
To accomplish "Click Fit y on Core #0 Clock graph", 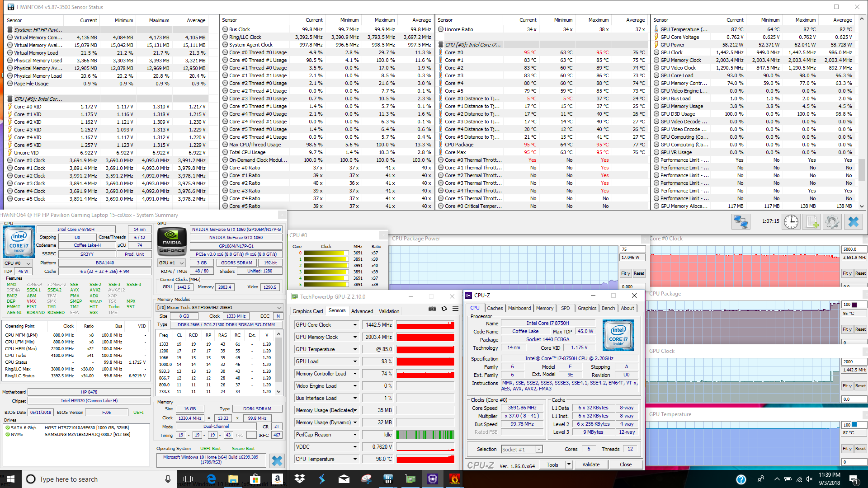I will [x=847, y=273].
